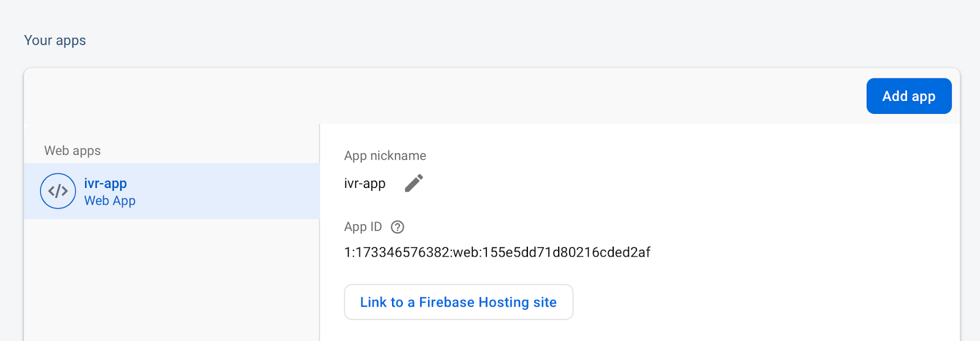The image size is (980, 341).
Task: Click the empty sidebar area below ivr-app
Action: click(x=171, y=279)
